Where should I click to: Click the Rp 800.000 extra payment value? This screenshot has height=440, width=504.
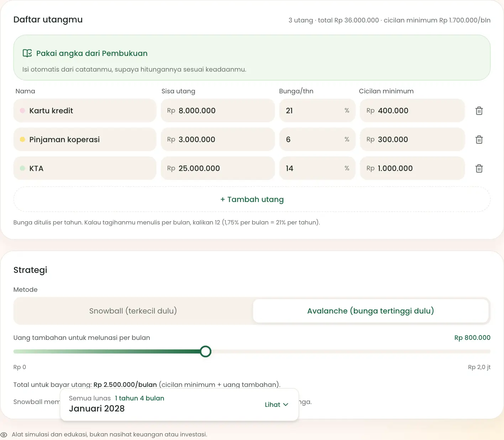point(472,338)
